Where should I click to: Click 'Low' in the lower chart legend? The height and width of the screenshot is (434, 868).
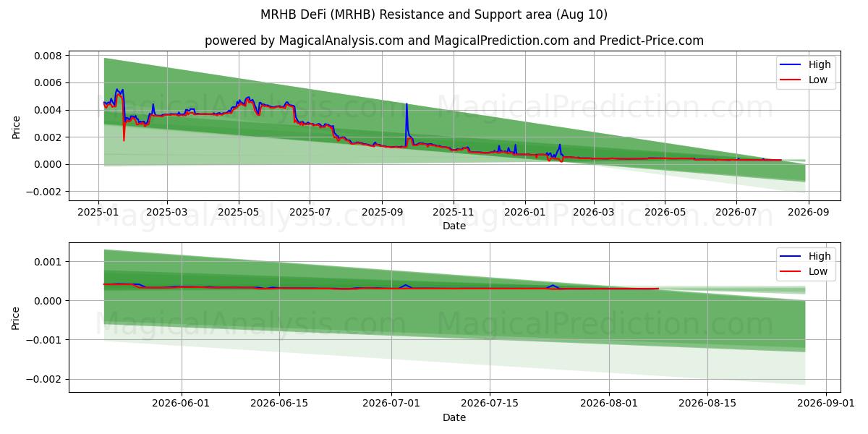(x=818, y=271)
